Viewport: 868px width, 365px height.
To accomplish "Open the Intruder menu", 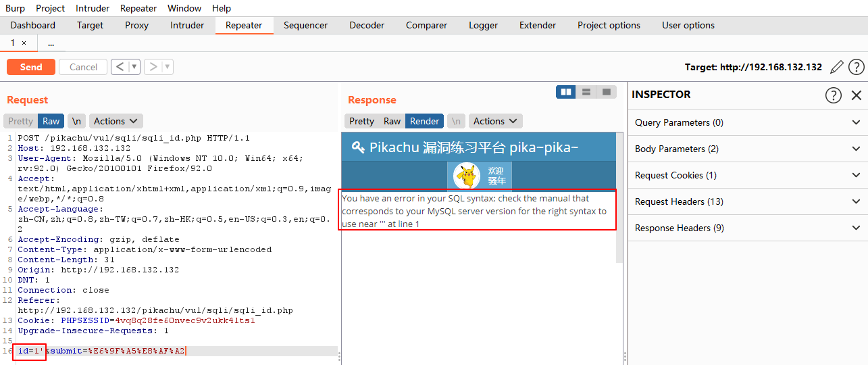I will click(93, 8).
